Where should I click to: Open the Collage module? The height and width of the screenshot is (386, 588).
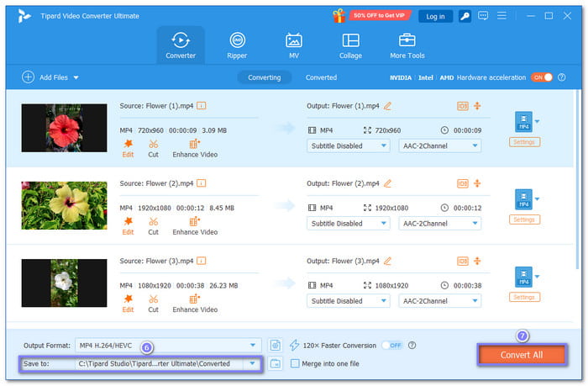(350, 45)
